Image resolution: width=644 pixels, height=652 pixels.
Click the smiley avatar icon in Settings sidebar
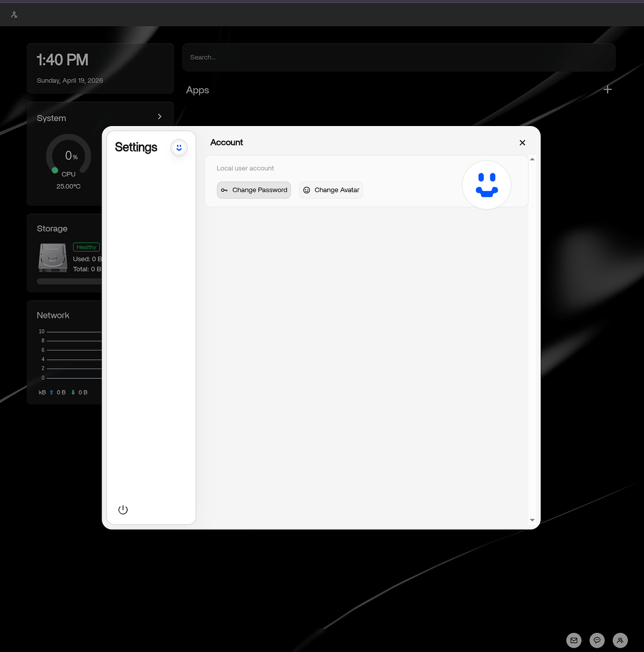[179, 147]
